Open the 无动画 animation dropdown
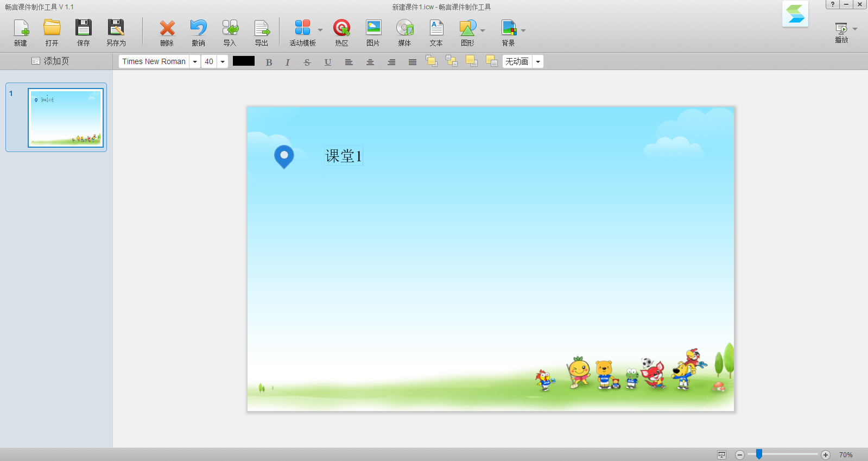 (538, 61)
